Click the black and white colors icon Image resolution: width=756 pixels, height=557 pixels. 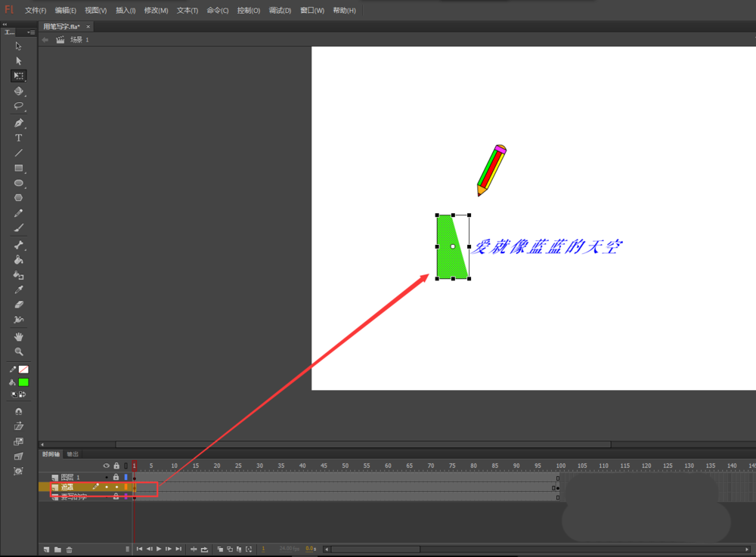pos(14,395)
